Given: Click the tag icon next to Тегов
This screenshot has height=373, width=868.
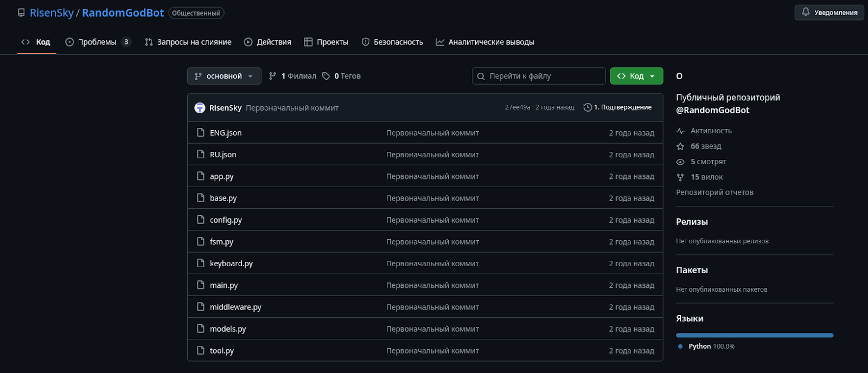Looking at the screenshot, I should click(326, 76).
